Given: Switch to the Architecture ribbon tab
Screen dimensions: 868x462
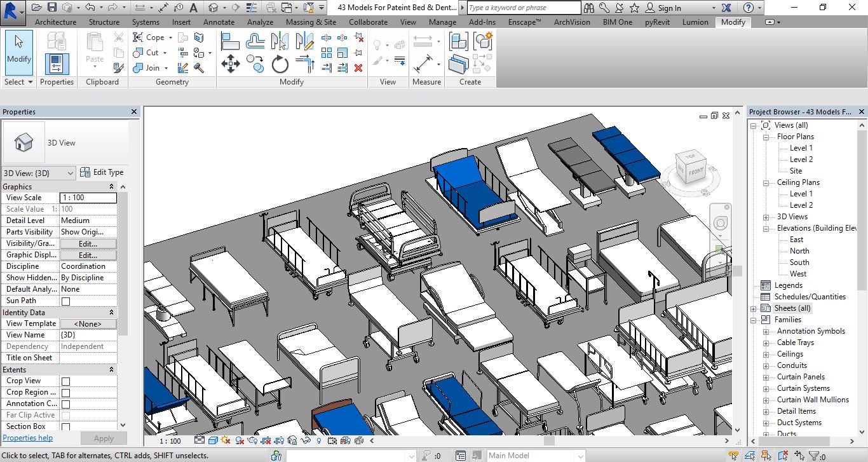Looking at the screenshot, I should (x=55, y=22).
